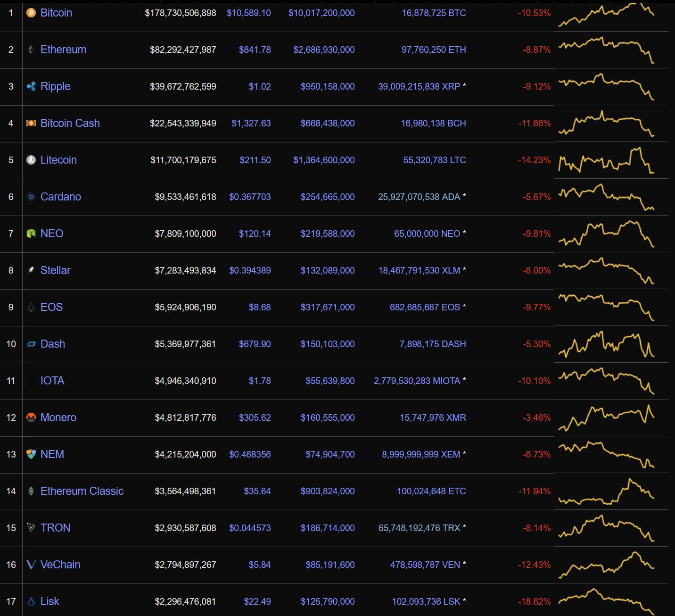Open the Stellar name link

tap(55, 270)
